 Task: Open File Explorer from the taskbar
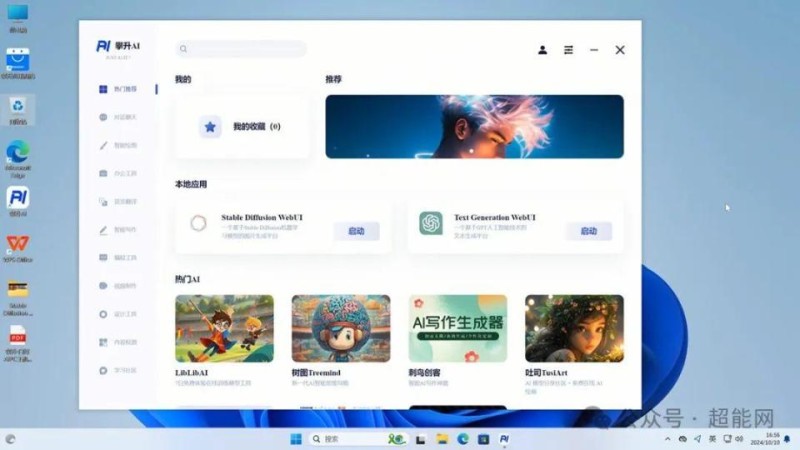pos(442,439)
